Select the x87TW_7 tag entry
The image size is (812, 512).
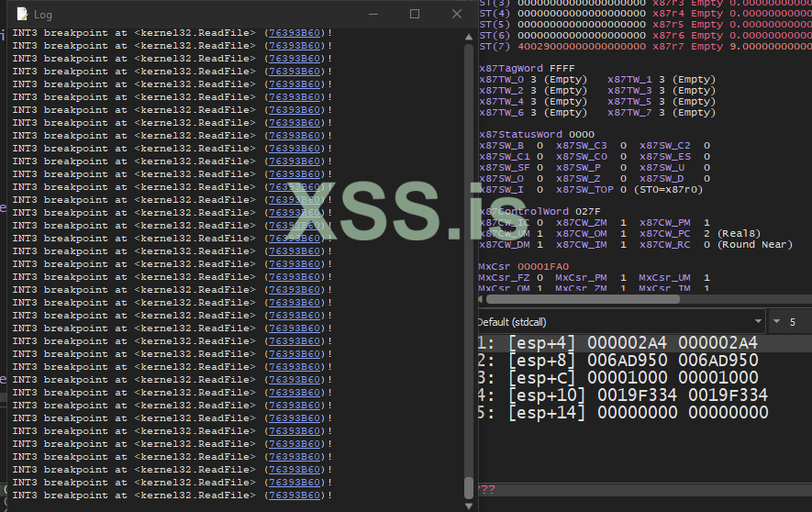click(662, 112)
